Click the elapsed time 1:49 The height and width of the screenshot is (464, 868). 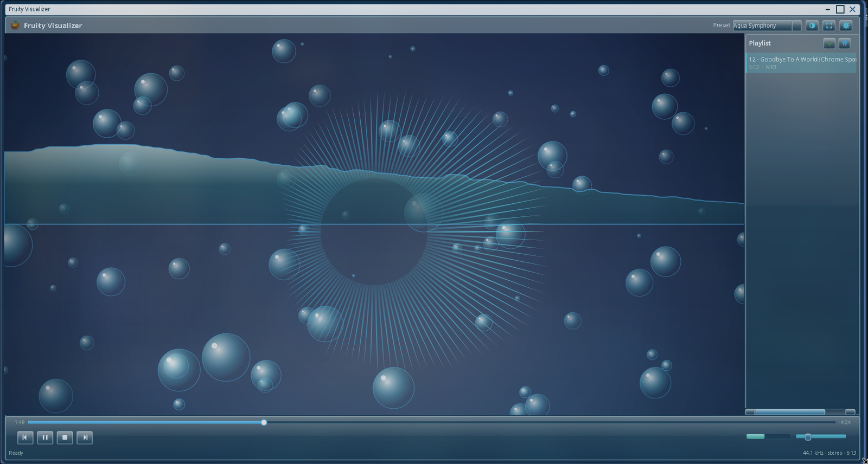(20, 422)
